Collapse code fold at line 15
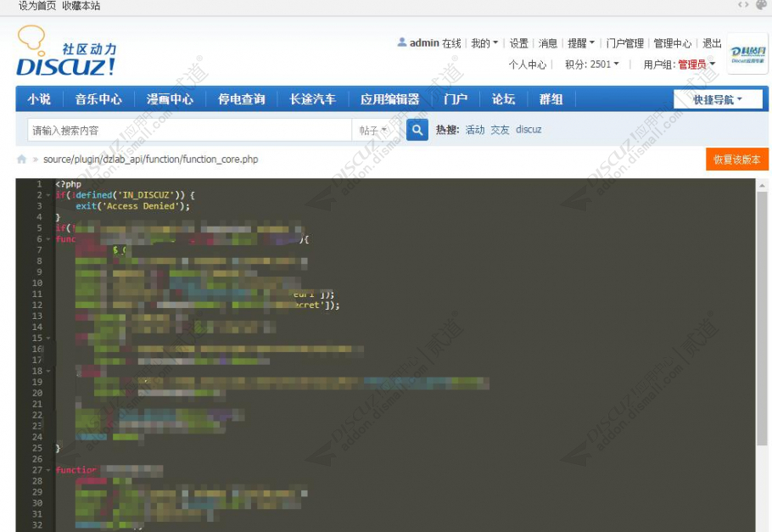Screen dimensions: 772x532 (x=48, y=339)
